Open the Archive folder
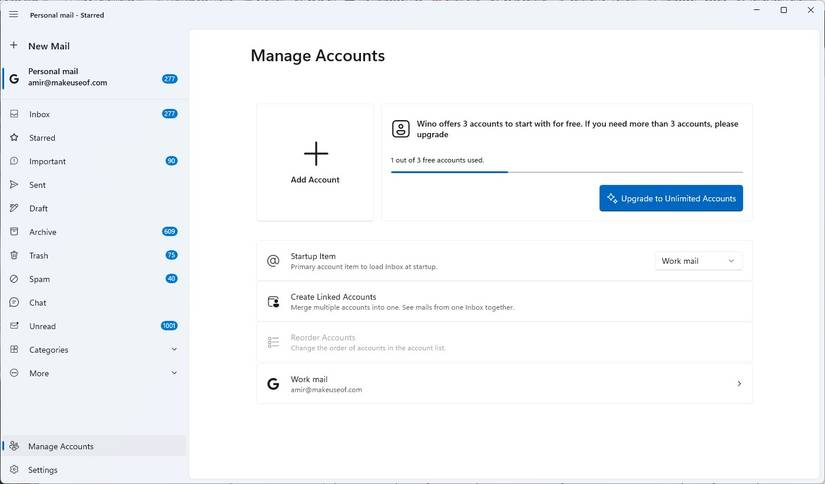825x484 pixels. pyautogui.click(x=94, y=232)
